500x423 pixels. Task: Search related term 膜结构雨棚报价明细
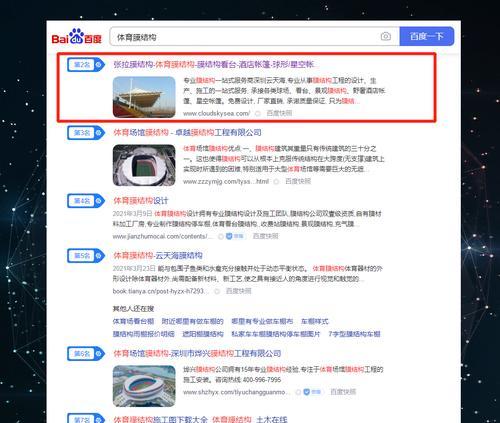point(143,334)
